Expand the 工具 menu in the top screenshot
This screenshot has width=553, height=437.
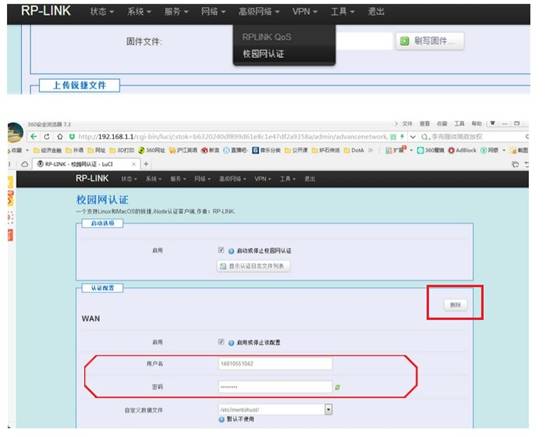point(342,12)
